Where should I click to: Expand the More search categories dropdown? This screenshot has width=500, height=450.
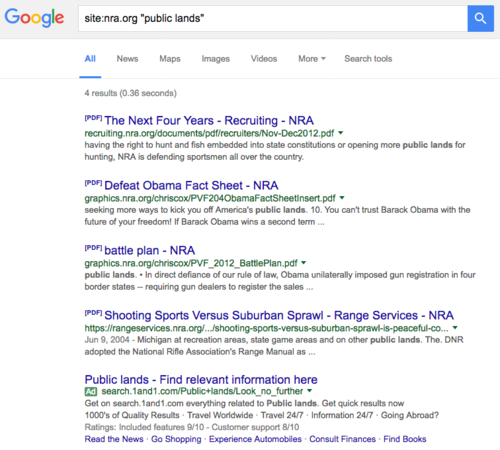point(312,59)
